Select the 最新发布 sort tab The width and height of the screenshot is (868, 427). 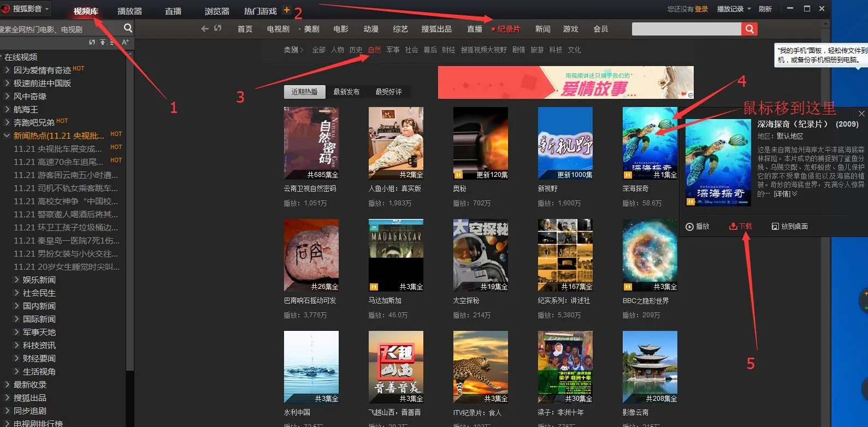346,92
